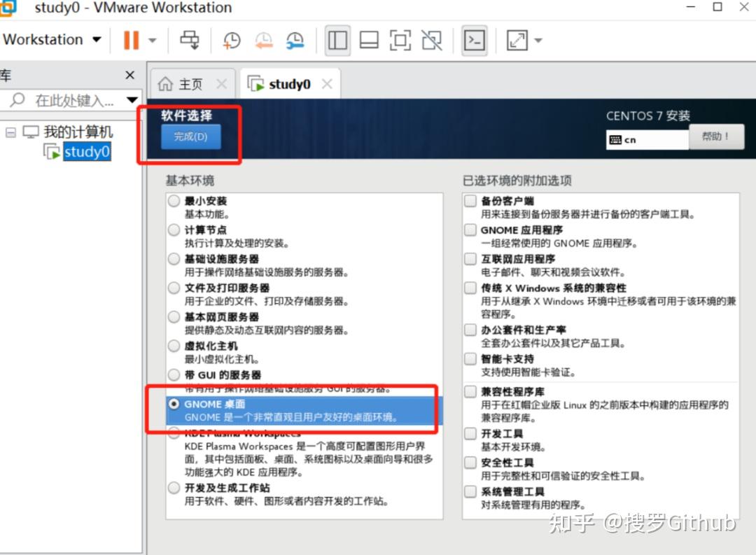This screenshot has width=756, height=555.
Task: Revert to the previous snapshot
Action: [263, 41]
